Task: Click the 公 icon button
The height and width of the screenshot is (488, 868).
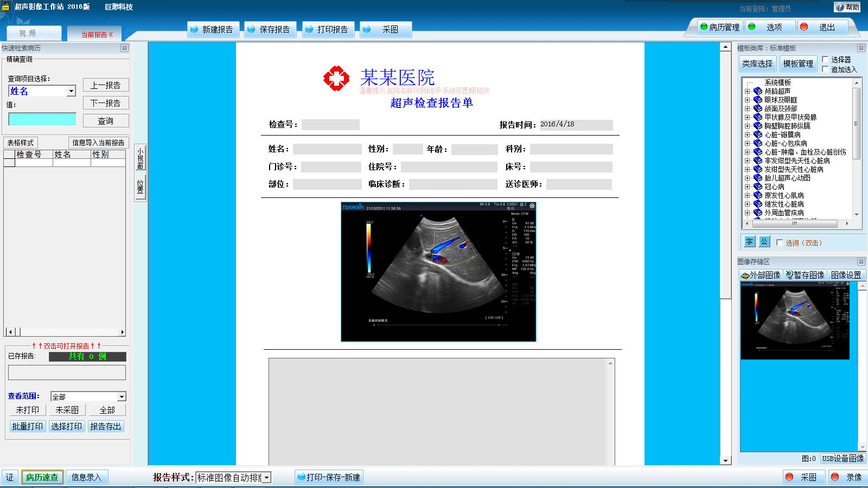Action: pyautogui.click(x=764, y=242)
